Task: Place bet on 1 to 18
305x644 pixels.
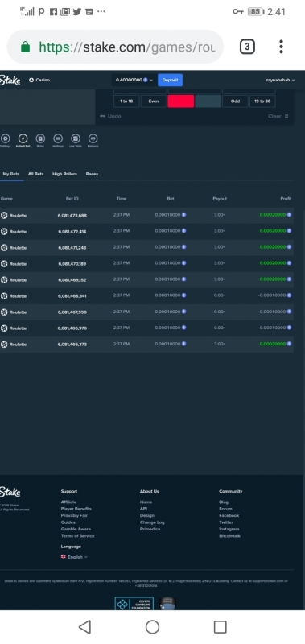Action: coord(126,101)
